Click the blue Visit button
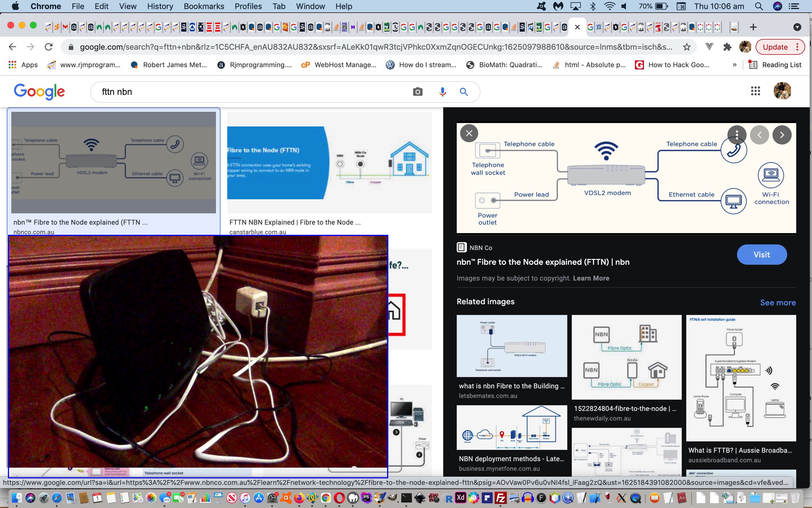This screenshot has width=812, height=508. [762, 255]
